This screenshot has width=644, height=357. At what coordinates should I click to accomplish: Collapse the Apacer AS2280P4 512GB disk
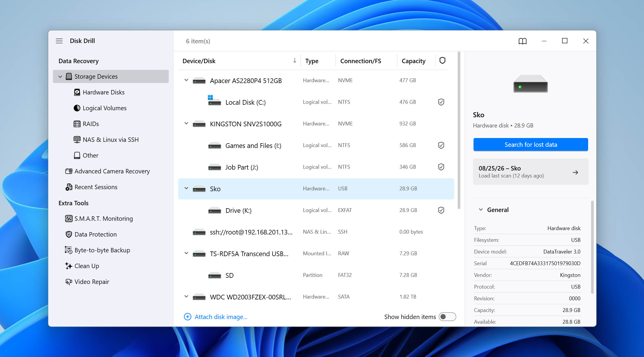(x=186, y=80)
